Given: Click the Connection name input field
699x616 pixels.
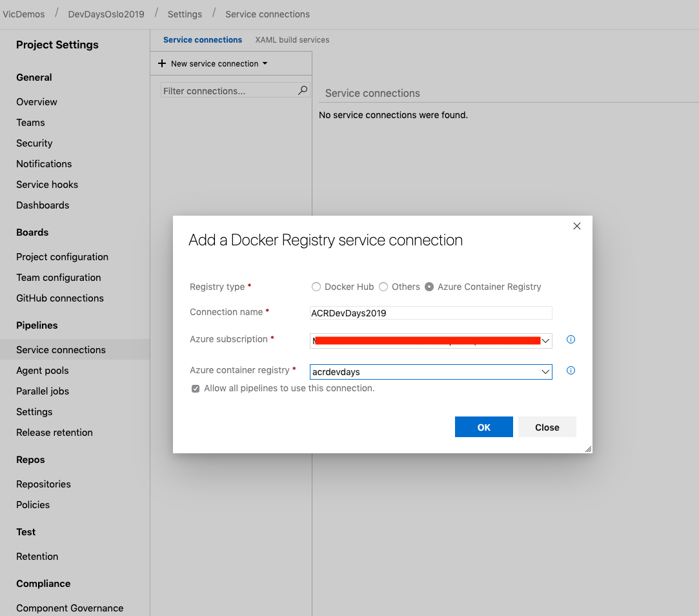Looking at the screenshot, I should (x=431, y=313).
